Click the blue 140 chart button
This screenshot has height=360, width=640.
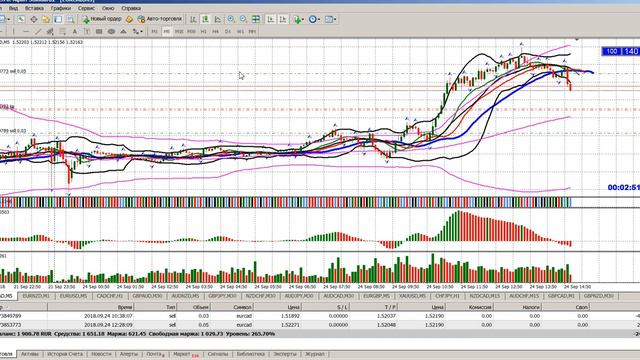click(631, 51)
